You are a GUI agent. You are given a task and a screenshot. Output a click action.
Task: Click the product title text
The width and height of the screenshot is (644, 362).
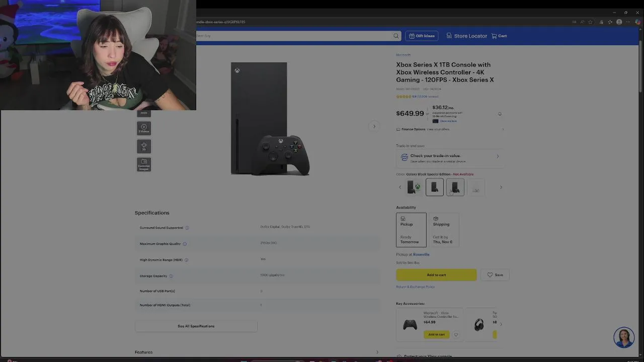[445, 72]
